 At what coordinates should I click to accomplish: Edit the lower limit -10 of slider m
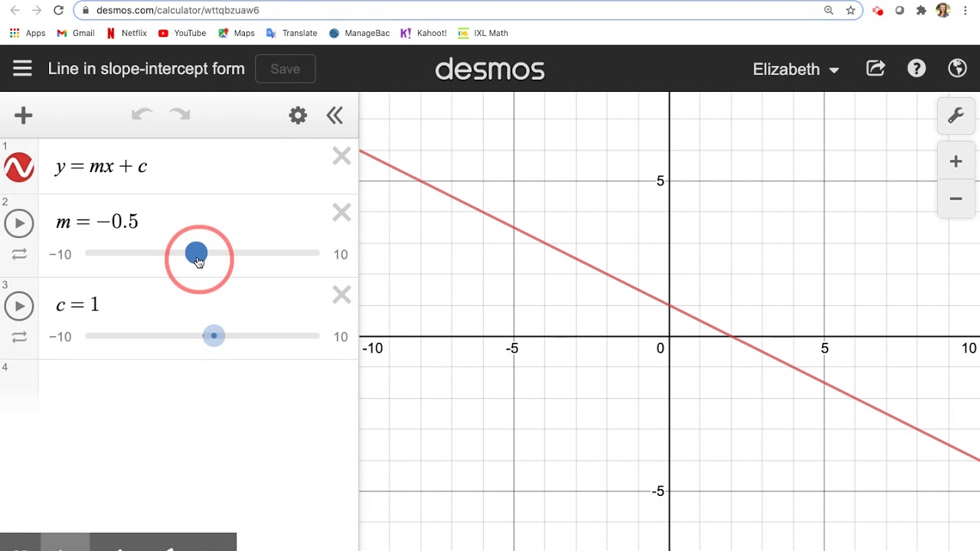(60, 254)
